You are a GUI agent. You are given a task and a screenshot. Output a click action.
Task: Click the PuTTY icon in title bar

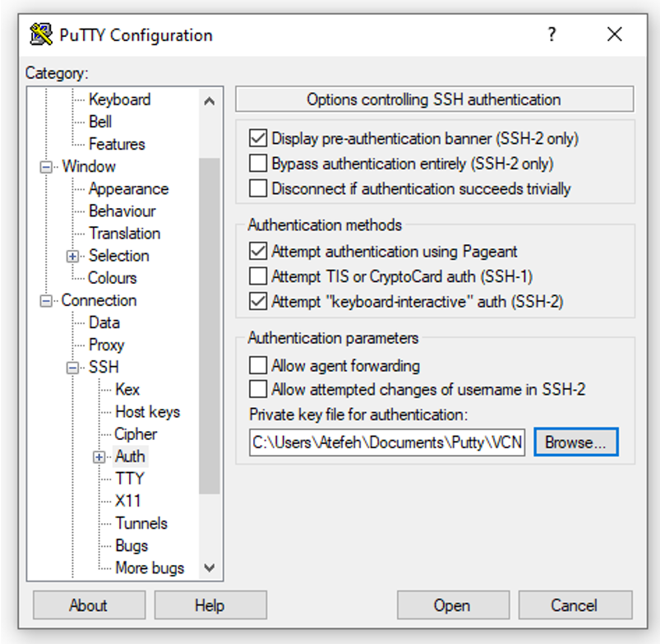click(x=40, y=35)
